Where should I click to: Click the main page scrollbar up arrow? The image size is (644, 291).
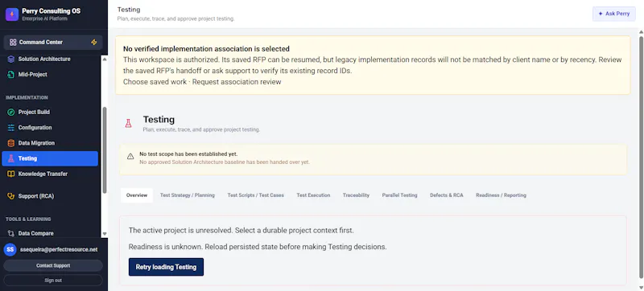coord(641,32)
